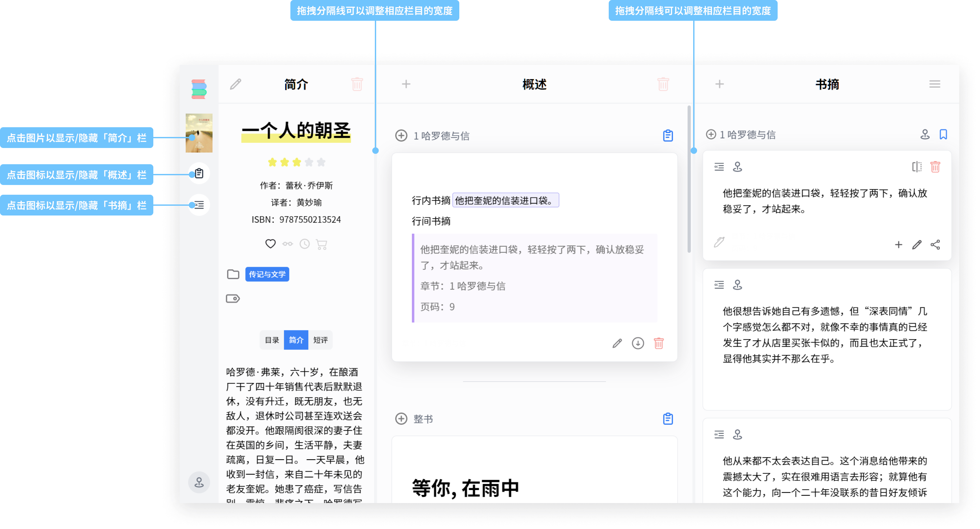Viewport: 980px width, 529px height.
Task: Edit the overview card with pencil icon
Action: click(617, 344)
